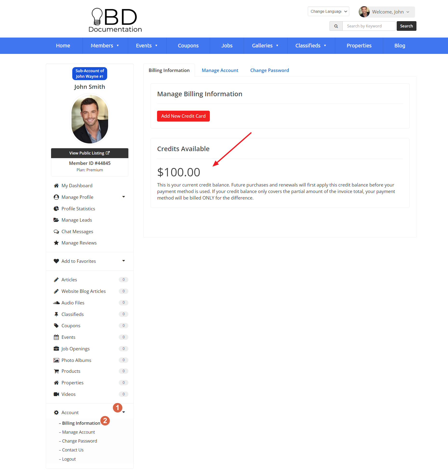
Task: Open the Change Language dropdown
Action: (x=328, y=11)
